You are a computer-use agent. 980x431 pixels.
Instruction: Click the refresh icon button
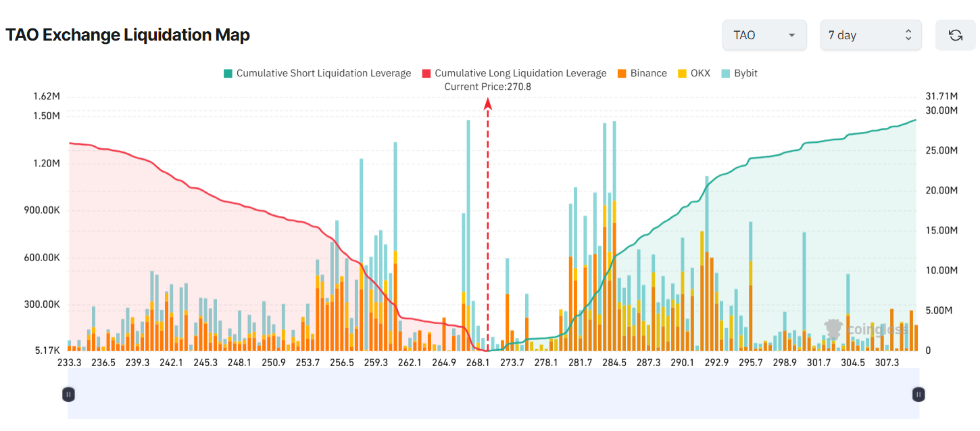tap(955, 35)
